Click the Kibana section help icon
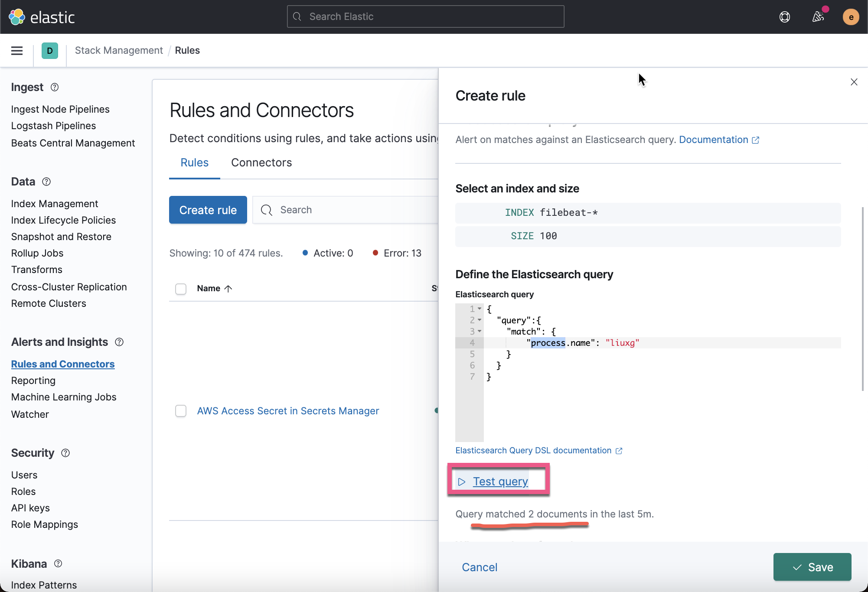The width and height of the screenshot is (868, 592). [x=58, y=563]
